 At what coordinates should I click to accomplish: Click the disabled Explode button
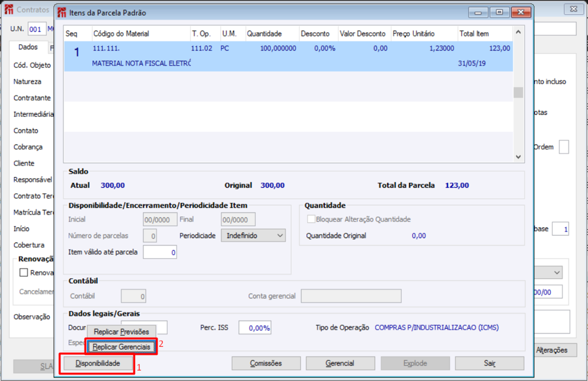tap(415, 363)
